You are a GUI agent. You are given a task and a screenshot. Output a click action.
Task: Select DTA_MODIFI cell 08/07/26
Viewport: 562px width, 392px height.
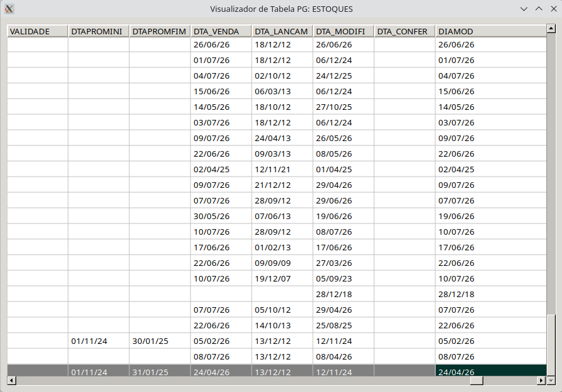tap(343, 232)
